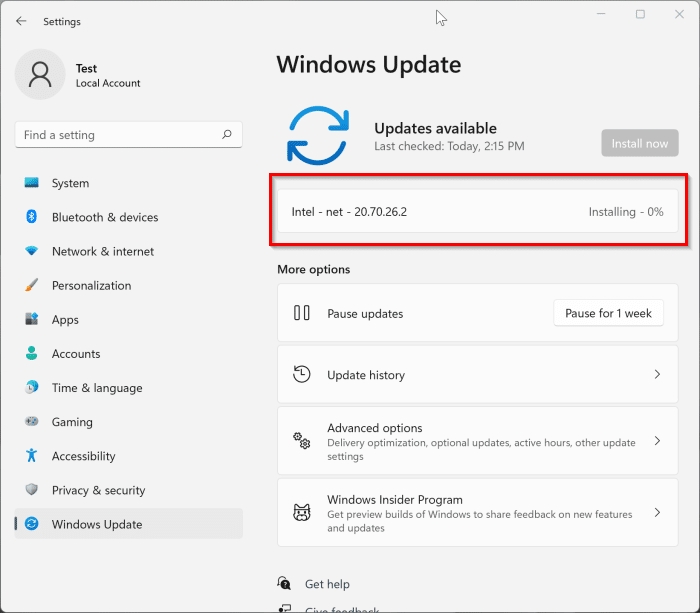Click the pause bars icon
Image resolution: width=700 pixels, height=613 pixels.
point(302,313)
